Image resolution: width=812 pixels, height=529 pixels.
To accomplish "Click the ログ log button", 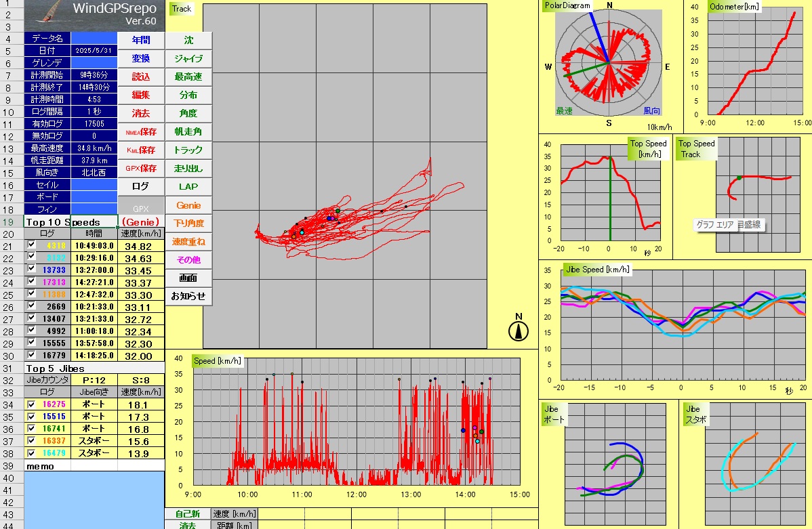I will pos(141,187).
